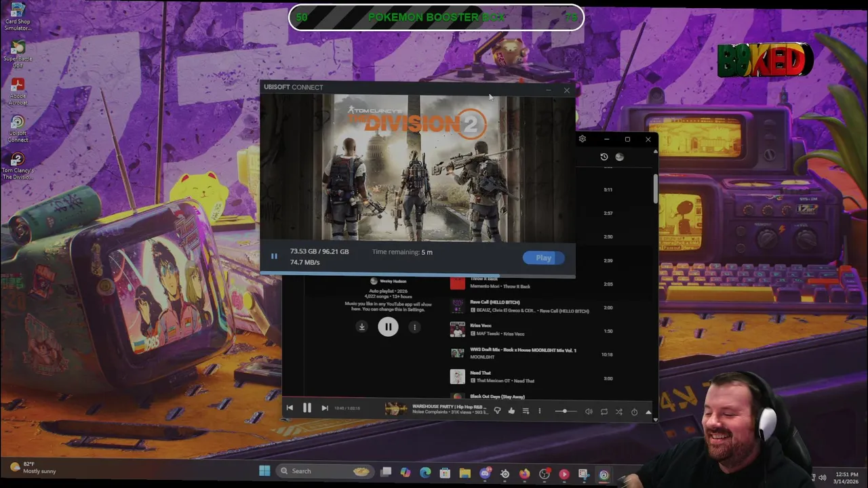The image size is (868, 488).
Task: Like the current track with thumbs up
Action: (x=511, y=411)
